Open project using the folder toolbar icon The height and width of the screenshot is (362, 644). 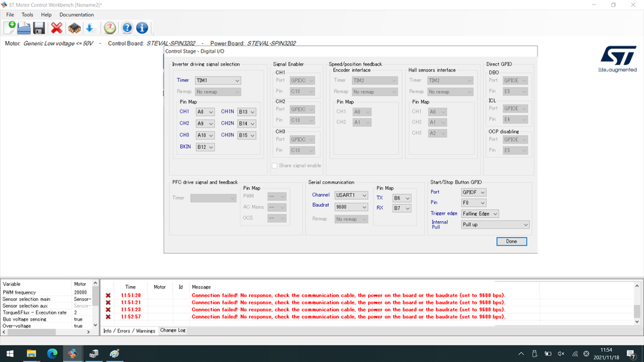point(24,28)
